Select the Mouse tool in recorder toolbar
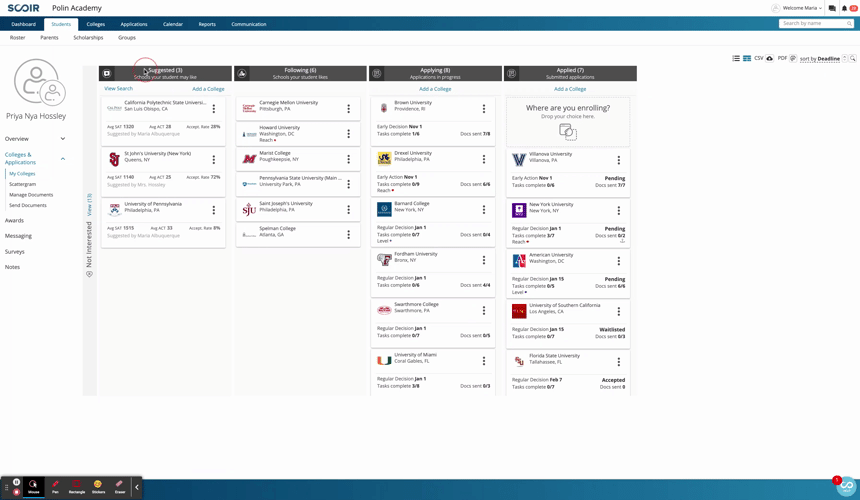 click(x=33, y=486)
